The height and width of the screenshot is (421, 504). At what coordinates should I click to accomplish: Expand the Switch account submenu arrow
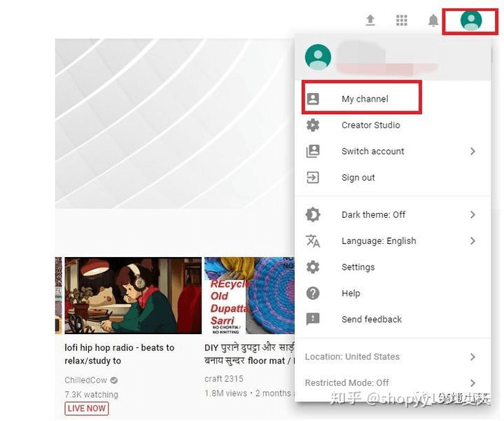click(472, 151)
